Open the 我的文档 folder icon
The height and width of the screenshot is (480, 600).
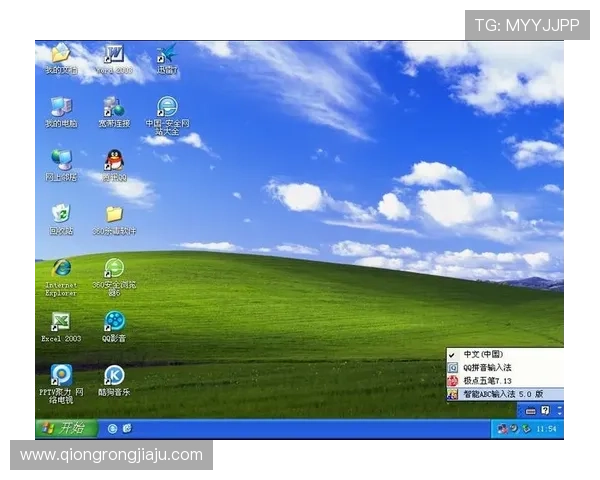pos(61,58)
